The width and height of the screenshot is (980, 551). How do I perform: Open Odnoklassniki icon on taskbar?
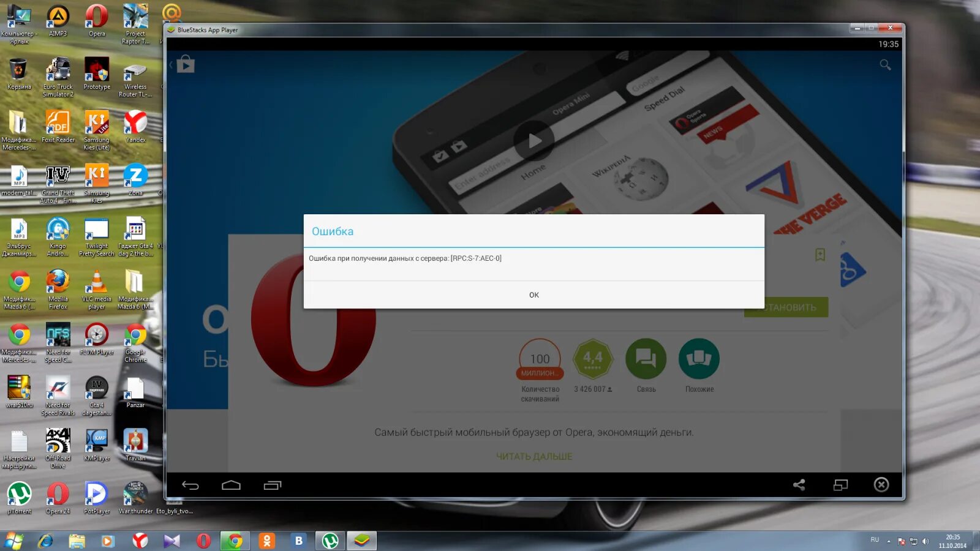pos(266,541)
